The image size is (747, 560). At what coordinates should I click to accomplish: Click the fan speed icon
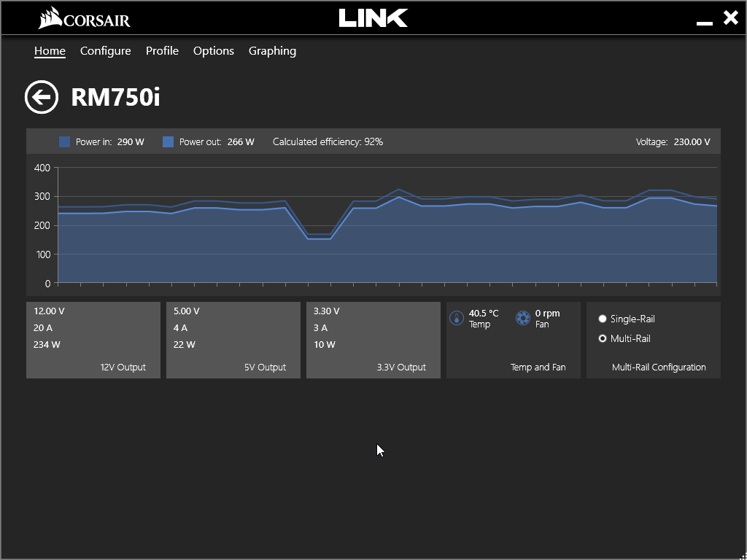(523, 318)
